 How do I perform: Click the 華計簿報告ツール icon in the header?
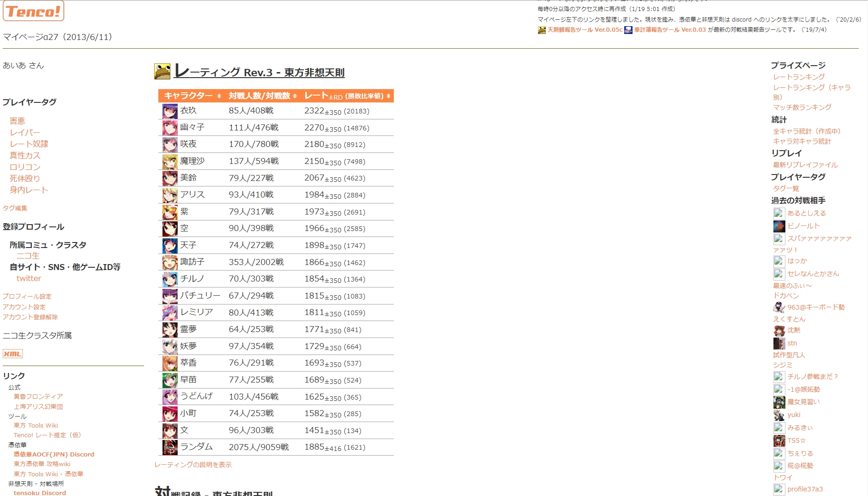[x=628, y=30]
